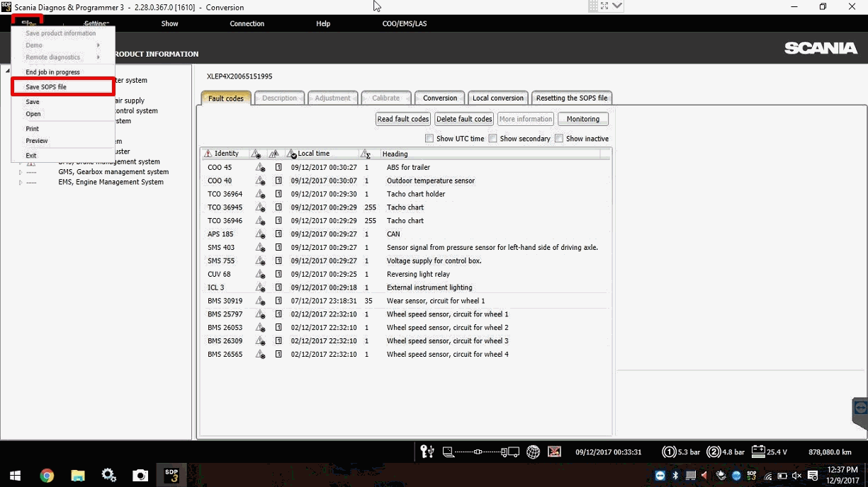Open the Help menu
Viewport: 868px width, 487px height.
tap(323, 23)
